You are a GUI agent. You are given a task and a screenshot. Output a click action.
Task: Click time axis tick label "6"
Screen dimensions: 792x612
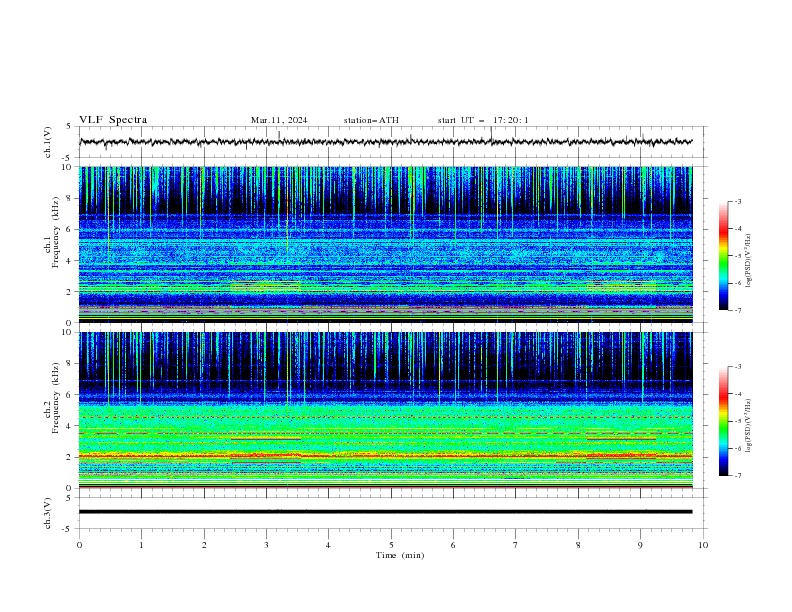click(x=453, y=545)
